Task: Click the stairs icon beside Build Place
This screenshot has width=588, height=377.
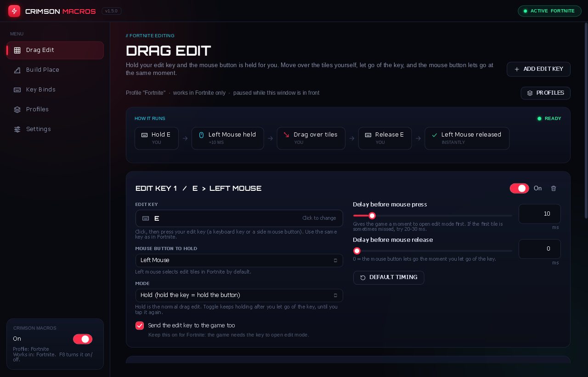Action: pyautogui.click(x=17, y=70)
